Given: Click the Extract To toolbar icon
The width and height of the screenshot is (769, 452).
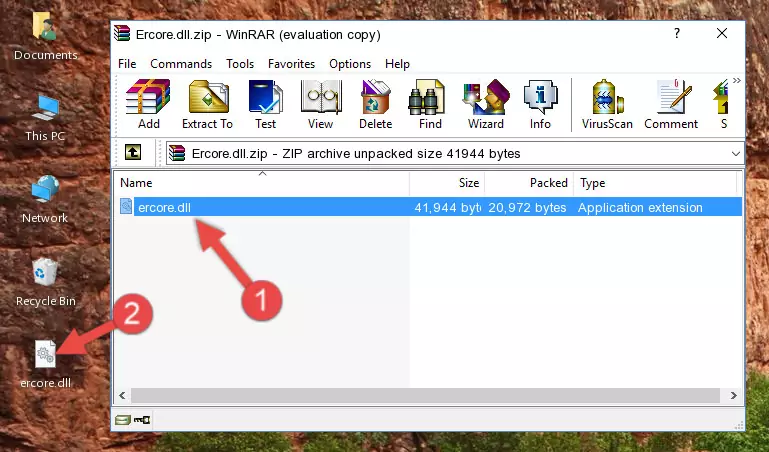Looking at the screenshot, I should coord(207,104).
